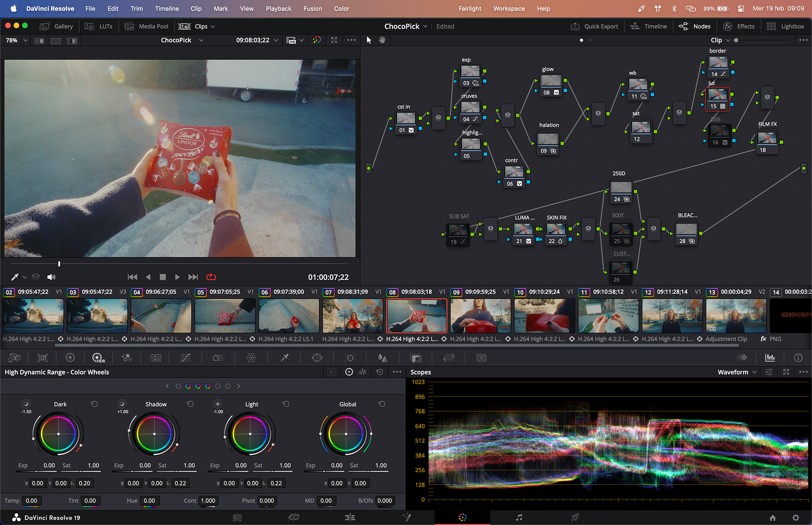Open the Effects library button
The width and height of the screenshot is (812, 525).
[x=739, y=26]
